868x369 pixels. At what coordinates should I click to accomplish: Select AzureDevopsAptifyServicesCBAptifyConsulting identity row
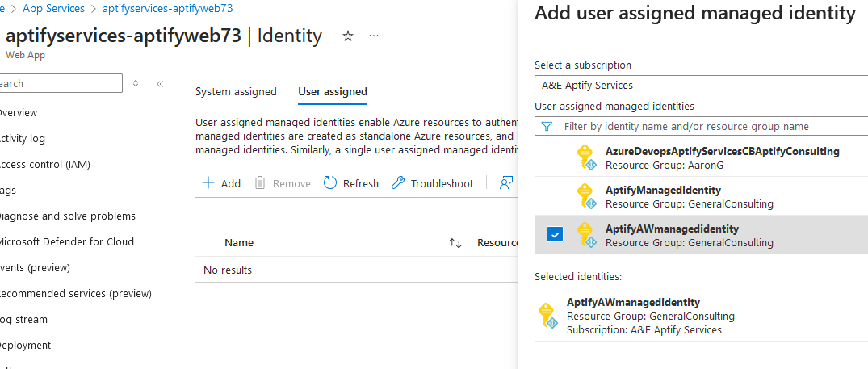point(701,157)
